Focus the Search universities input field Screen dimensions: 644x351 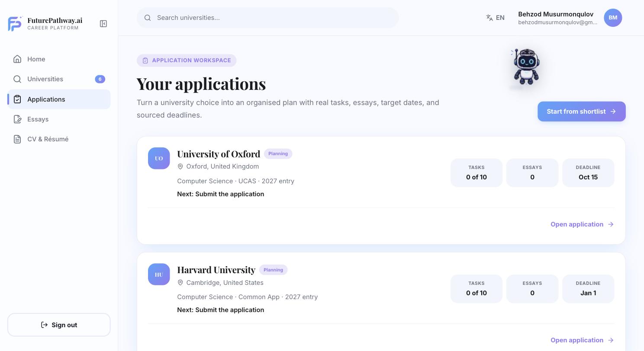click(267, 18)
